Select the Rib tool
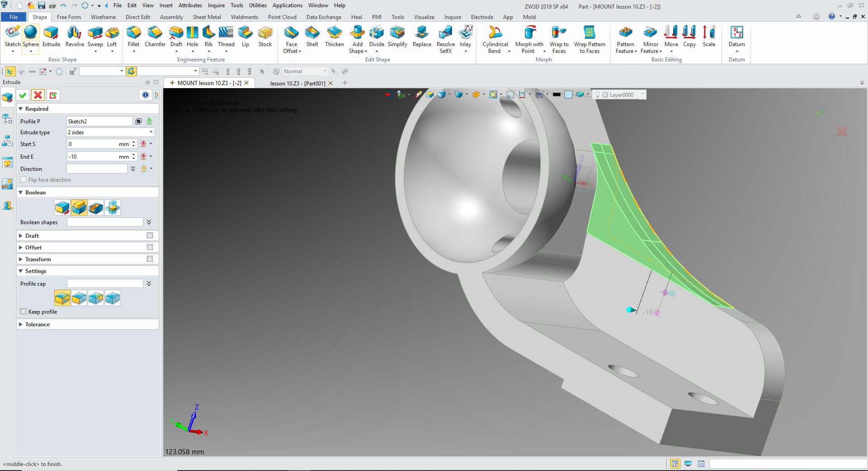Viewport: 868px width, 471px height. coord(208,36)
